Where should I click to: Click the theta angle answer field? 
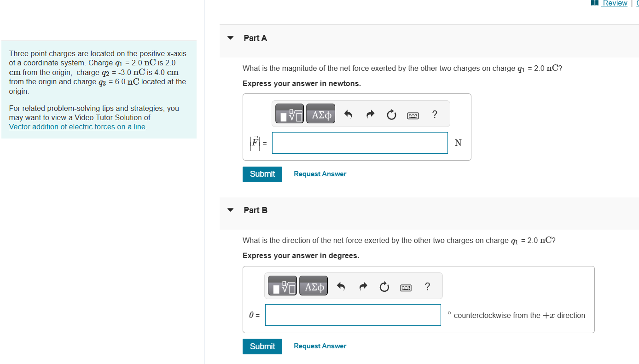pyautogui.click(x=353, y=315)
